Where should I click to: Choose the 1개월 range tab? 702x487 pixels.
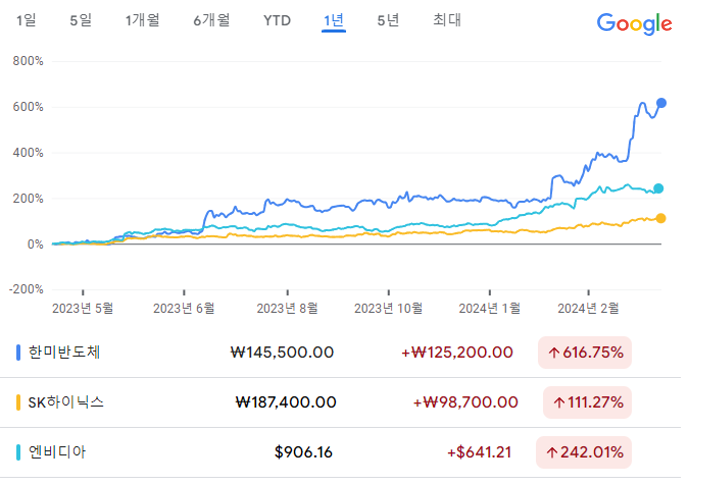142,20
